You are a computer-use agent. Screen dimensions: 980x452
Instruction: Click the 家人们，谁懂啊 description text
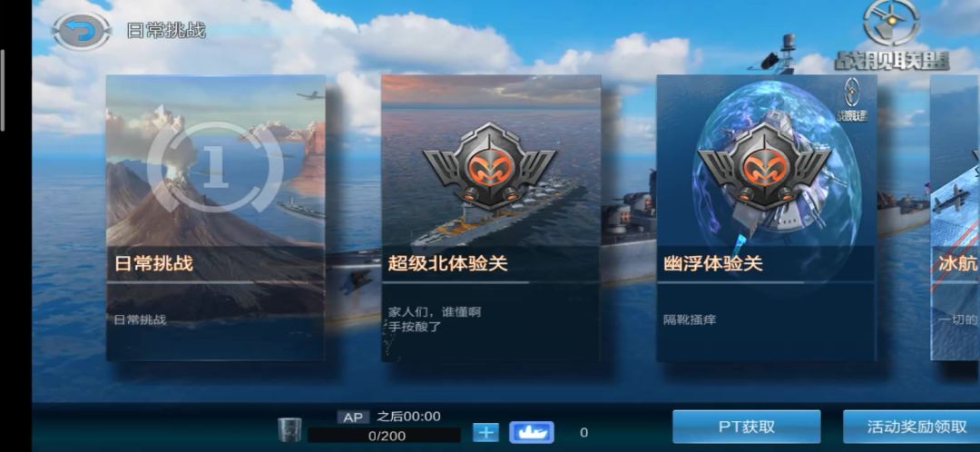(435, 311)
